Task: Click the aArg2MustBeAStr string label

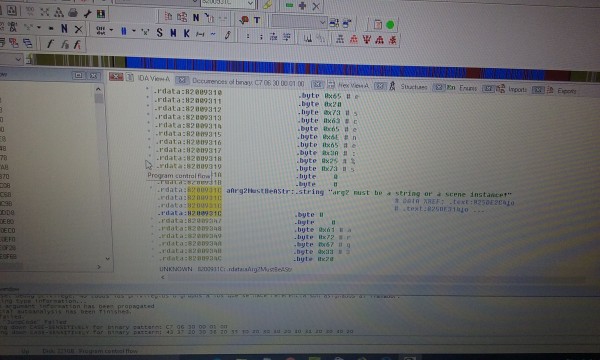Action: 259,191
